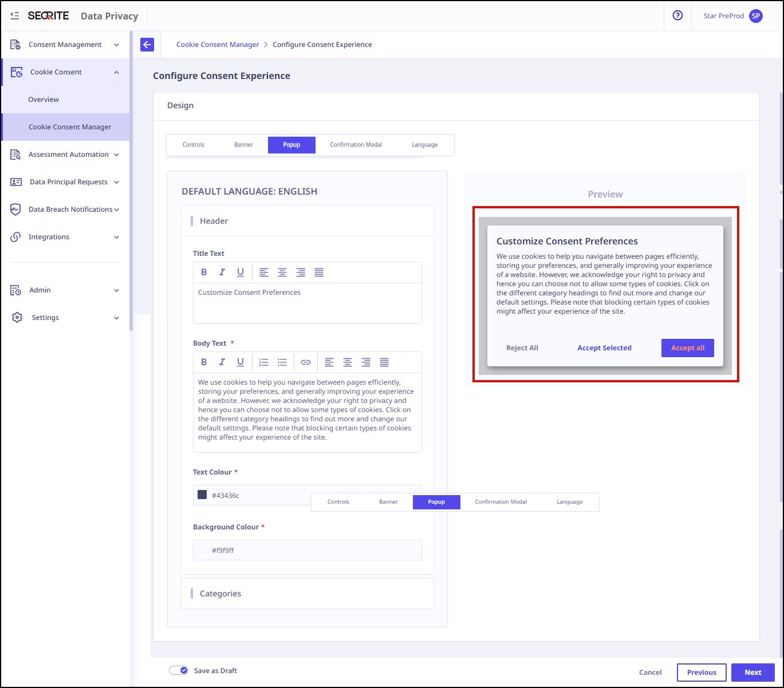This screenshot has height=688, width=784.
Task: Justify text in Title Text toolbar
Action: 319,272
